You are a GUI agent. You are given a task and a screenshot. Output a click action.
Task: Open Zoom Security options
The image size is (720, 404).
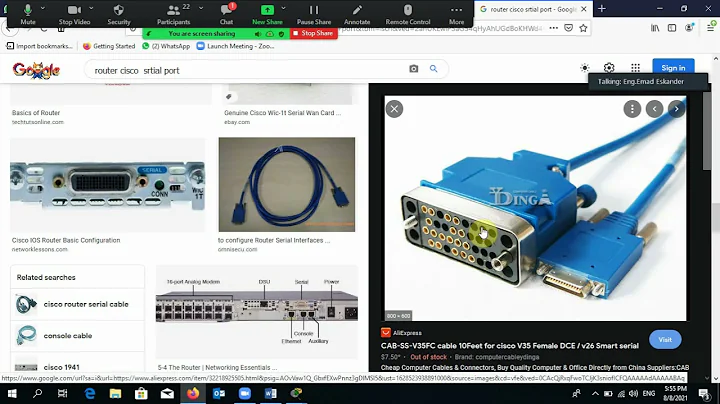coord(119,14)
